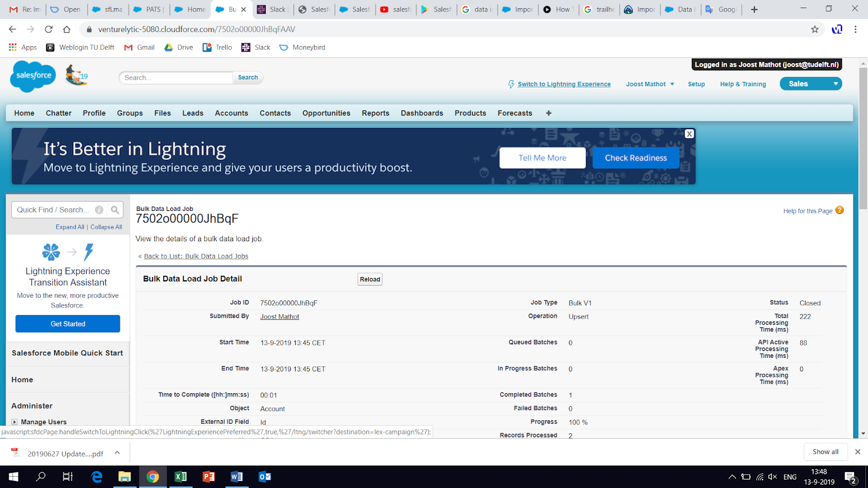Image resolution: width=868 pixels, height=488 pixels.
Task: Close the downloads bar
Action: click(x=858, y=452)
